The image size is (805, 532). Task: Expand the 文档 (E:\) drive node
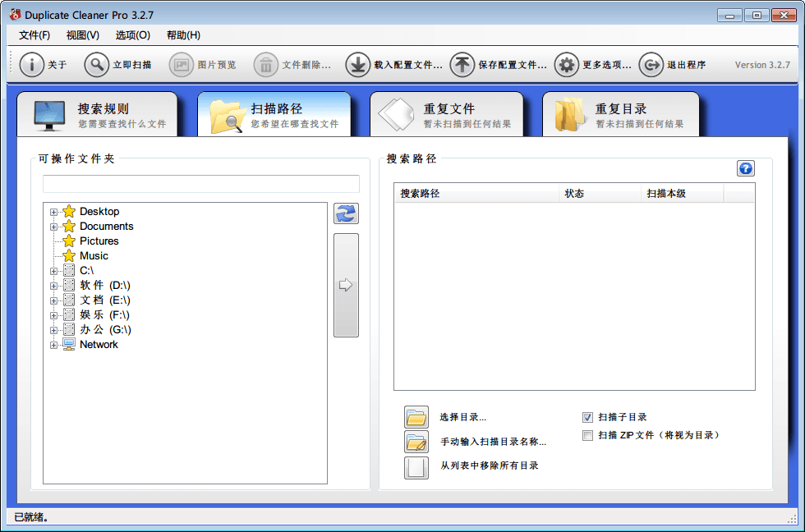53,300
